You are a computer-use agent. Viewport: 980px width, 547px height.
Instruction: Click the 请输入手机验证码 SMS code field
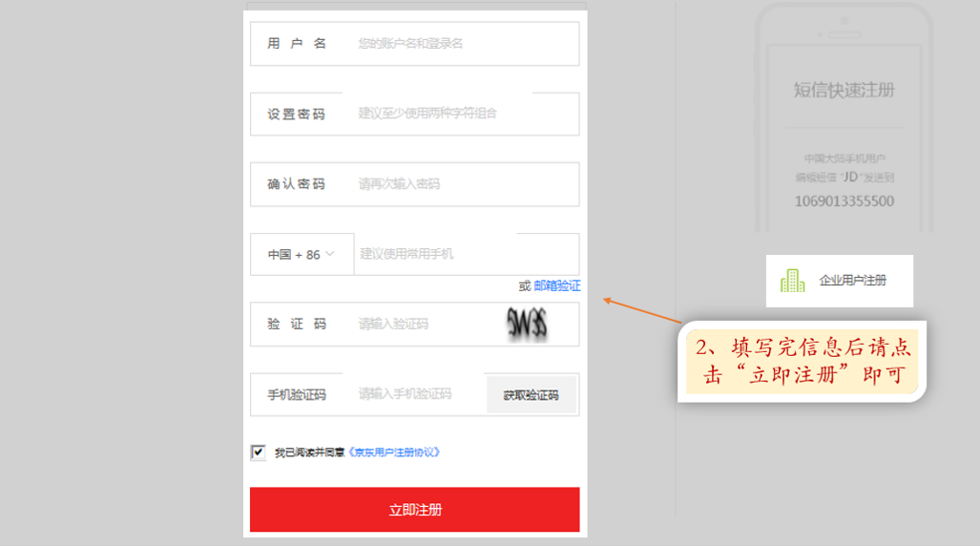[x=415, y=394]
